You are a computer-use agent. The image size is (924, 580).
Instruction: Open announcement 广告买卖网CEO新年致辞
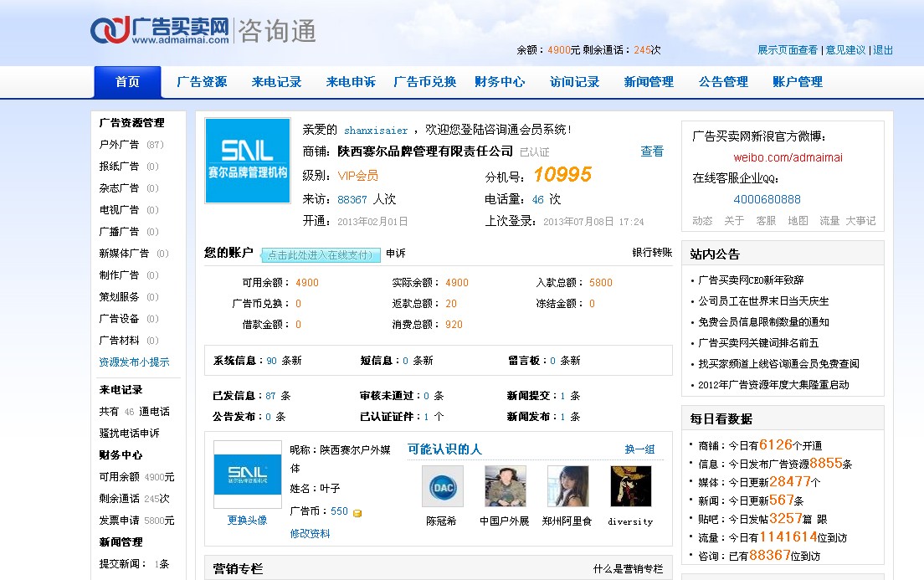751,280
